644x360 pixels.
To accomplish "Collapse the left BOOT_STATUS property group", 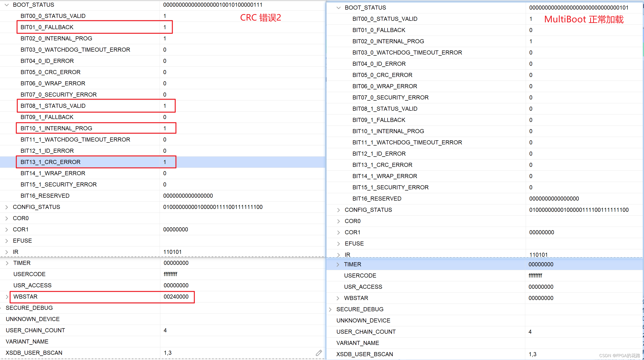I will pyautogui.click(x=7, y=5).
